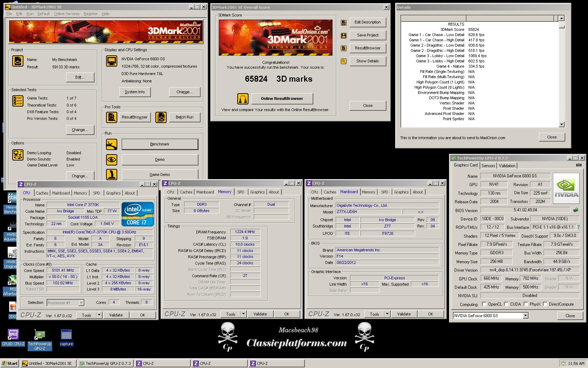Screen dimensions: 588x368
Task: Click the Demo eye icon in Run section
Action: 112,159
